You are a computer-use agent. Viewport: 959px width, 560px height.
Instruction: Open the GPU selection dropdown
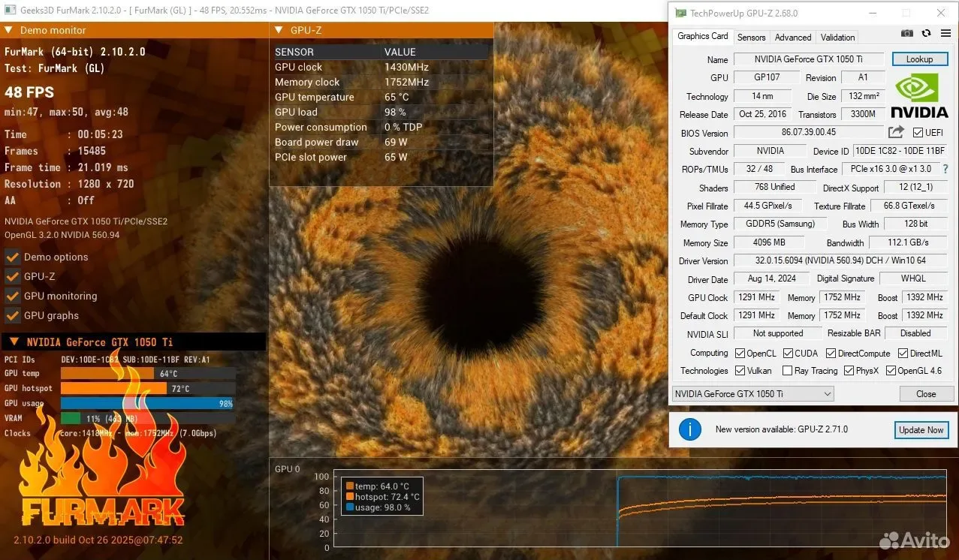click(752, 393)
